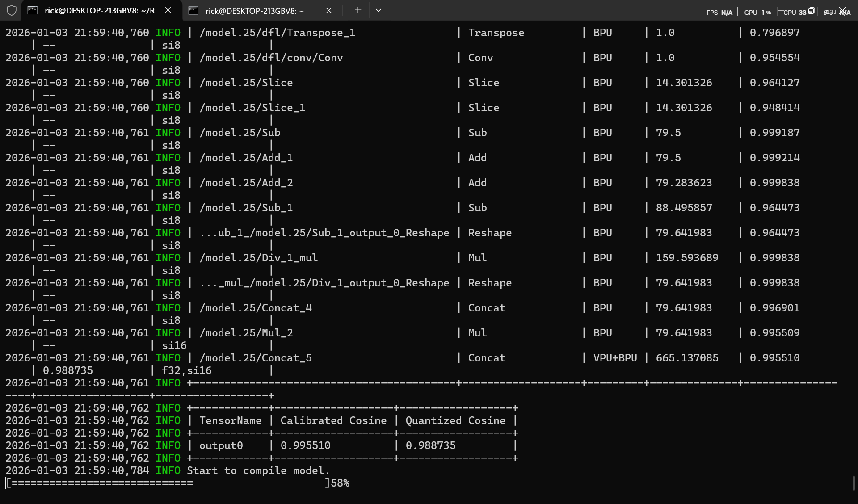Click the GPU 1% overlay readout
Viewport: 858px width, 504px height.
[757, 12]
